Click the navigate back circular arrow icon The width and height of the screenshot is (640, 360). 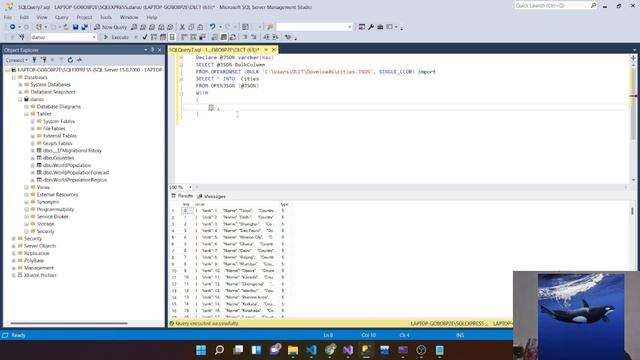(13, 27)
